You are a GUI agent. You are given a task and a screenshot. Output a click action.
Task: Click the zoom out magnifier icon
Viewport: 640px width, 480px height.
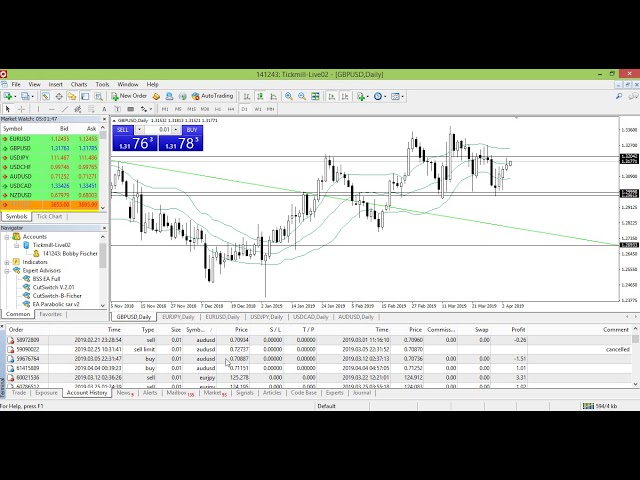301,96
